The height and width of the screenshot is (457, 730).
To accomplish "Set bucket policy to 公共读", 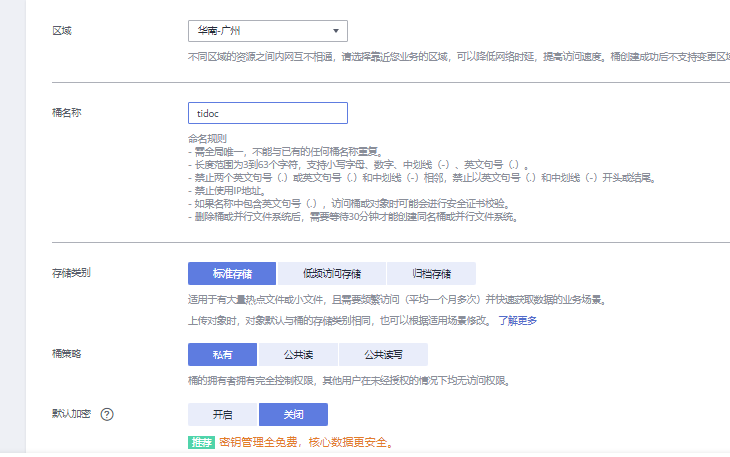I will click(x=298, y=354).
